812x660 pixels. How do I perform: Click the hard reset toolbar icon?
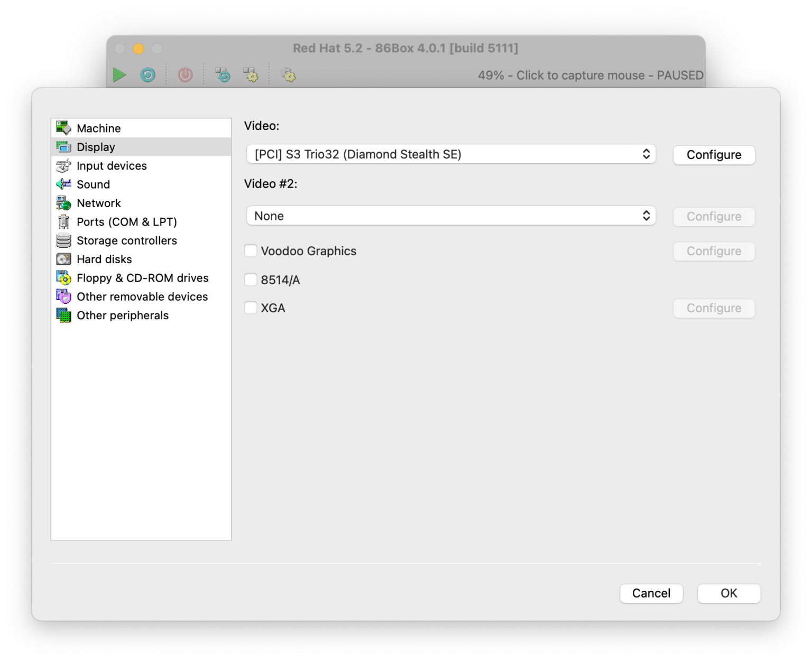coord(147,75)
